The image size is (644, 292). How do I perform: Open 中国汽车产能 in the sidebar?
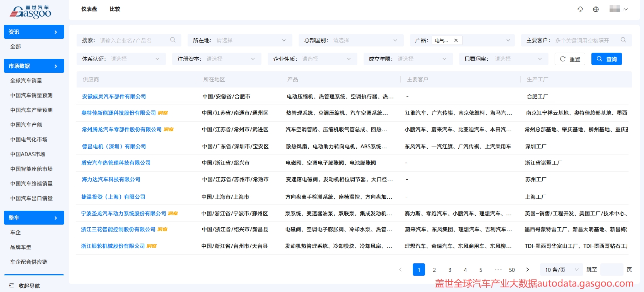[26, 125]
